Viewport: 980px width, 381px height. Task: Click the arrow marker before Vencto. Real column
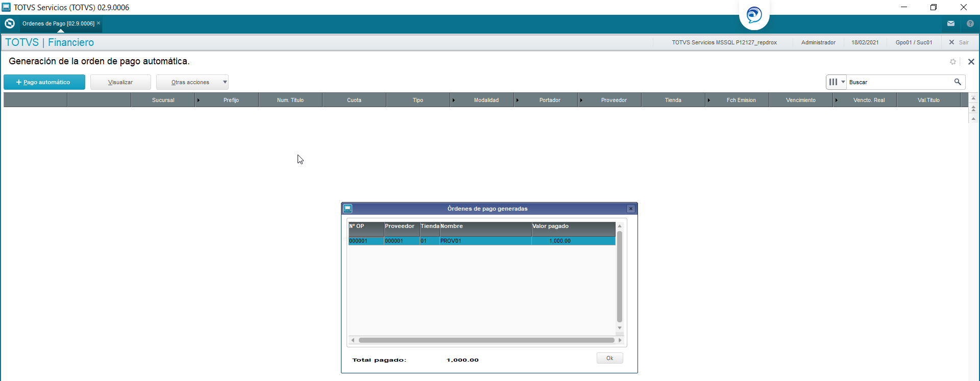click(x=837, y=100)
